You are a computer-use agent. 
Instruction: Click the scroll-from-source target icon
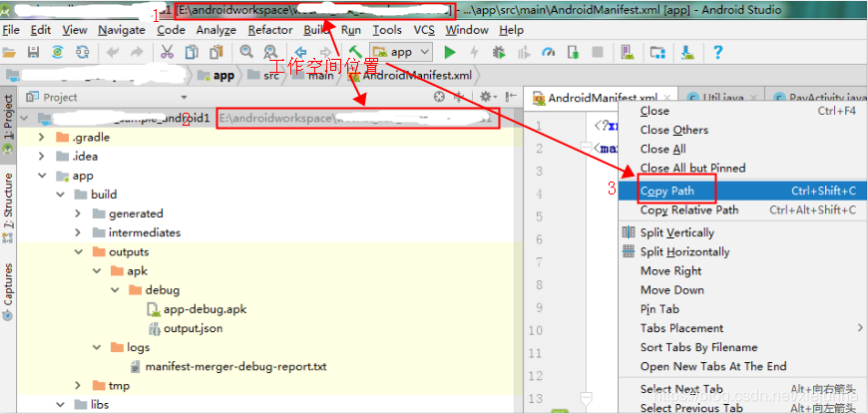[x=439, y=97]
